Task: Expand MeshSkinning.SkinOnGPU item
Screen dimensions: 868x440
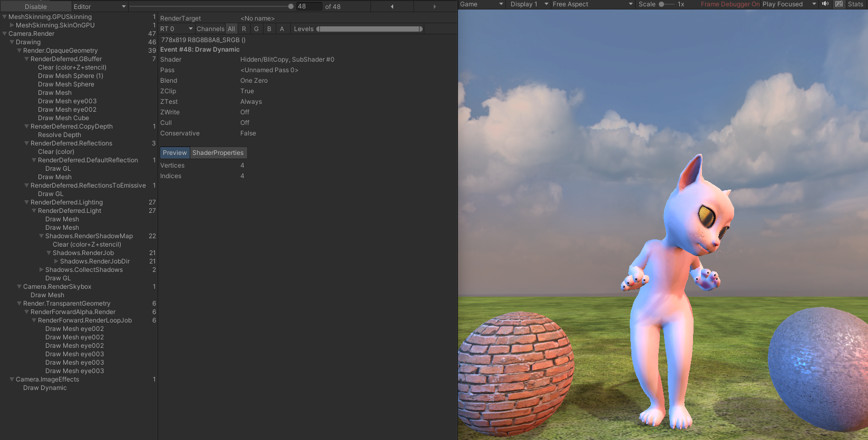Action: tap(12, 25)
